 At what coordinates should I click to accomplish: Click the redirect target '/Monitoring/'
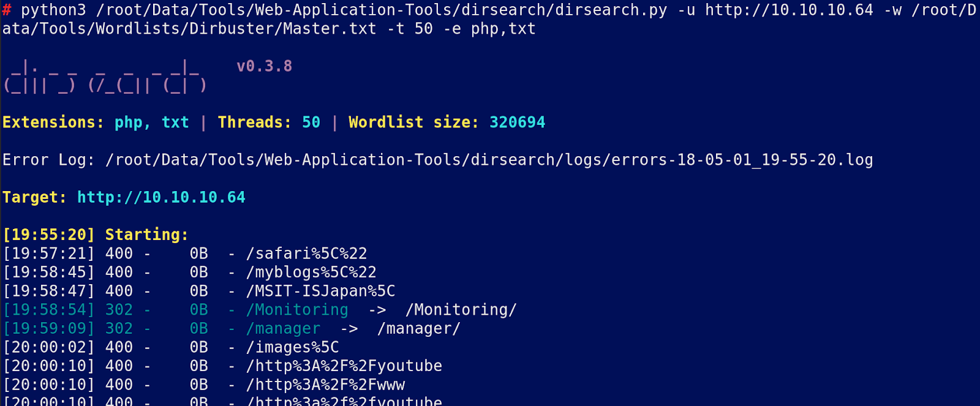461,310
